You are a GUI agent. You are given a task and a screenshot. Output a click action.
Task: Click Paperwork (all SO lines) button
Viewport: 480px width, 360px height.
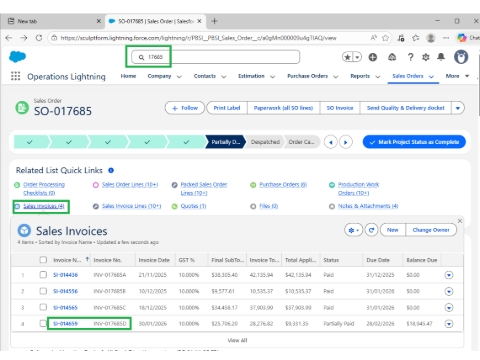tap(283, 108)
